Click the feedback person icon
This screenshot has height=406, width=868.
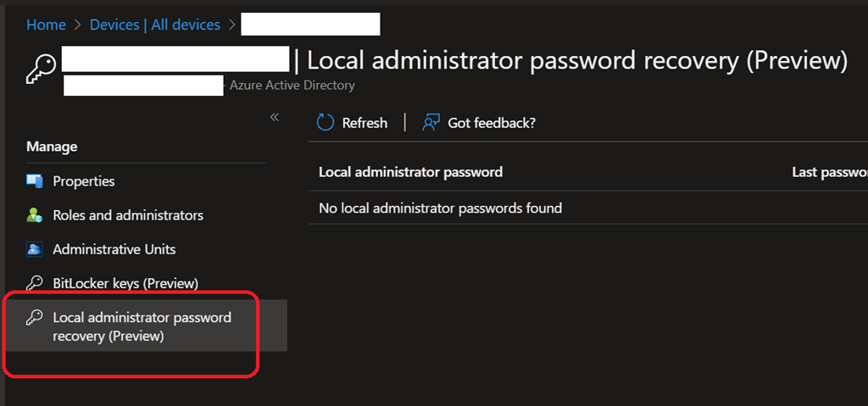tap(431, 123)
